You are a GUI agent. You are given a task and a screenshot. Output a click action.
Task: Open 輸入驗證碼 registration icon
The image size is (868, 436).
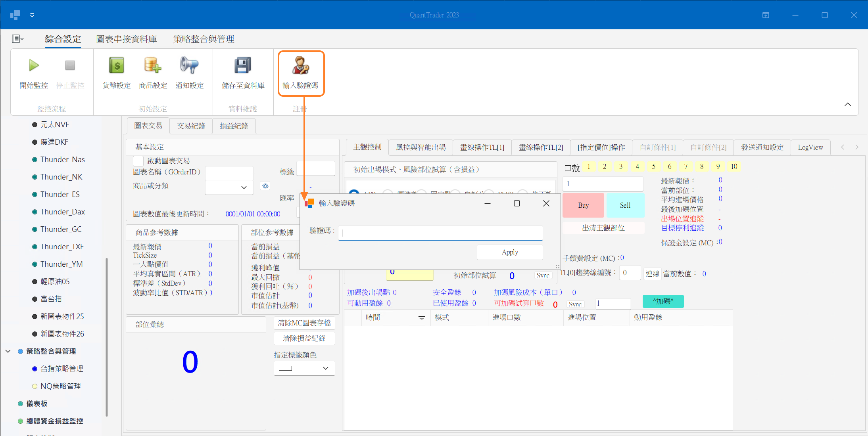tap(301, 67)
